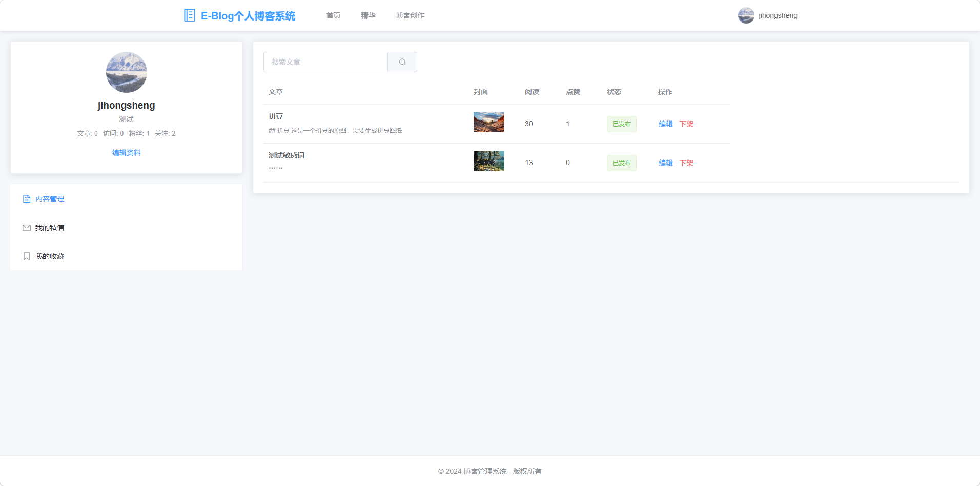Click the 封面 column header
This screenshot has height=486, width=980.
coord(481,92)
